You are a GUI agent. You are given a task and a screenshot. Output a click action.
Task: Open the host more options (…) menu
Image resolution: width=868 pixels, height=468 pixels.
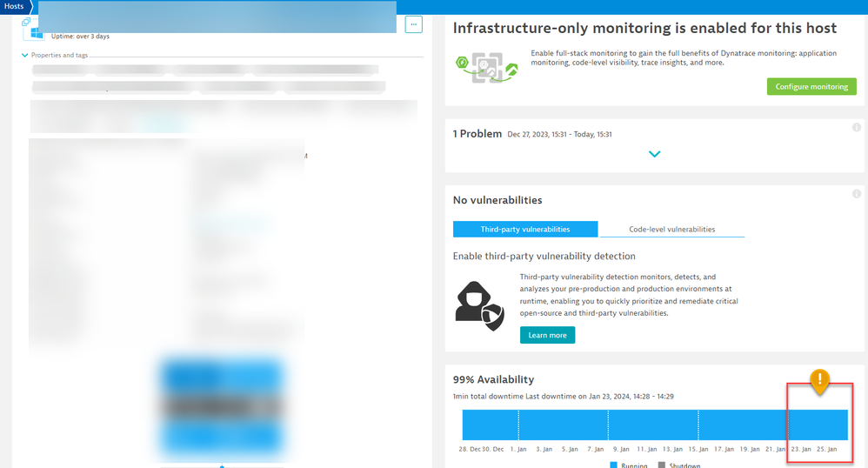click(x=414, y=24)
